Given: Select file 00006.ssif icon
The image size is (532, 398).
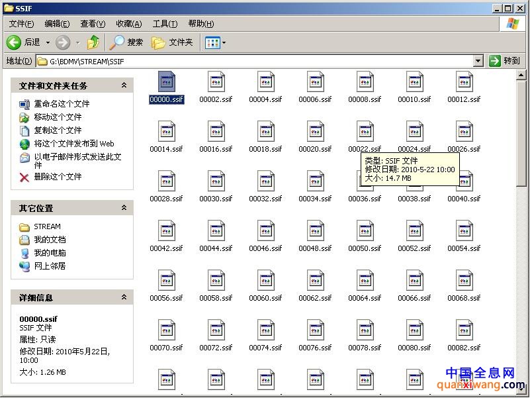Looking at the screenshot, I should (x=315, y=81).
